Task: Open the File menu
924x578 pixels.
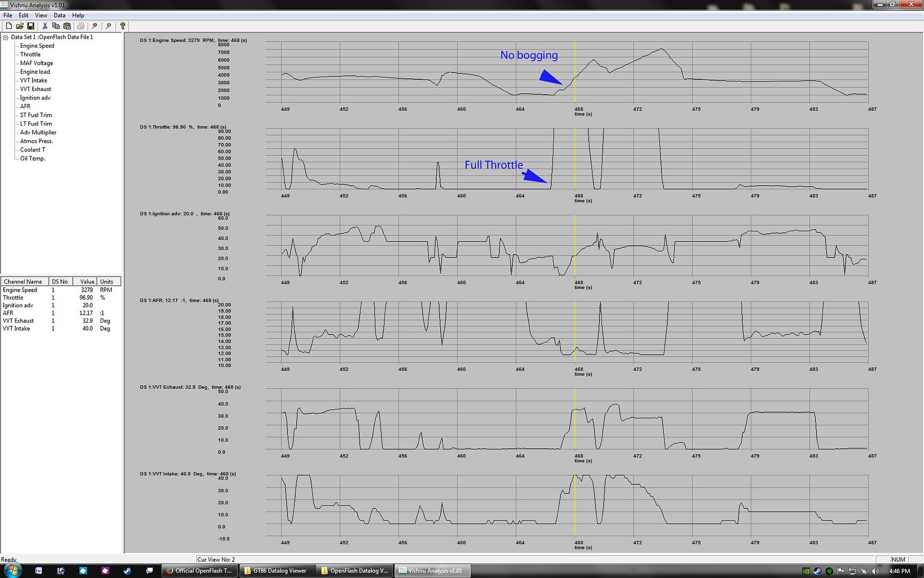Action: pos(7,16)
